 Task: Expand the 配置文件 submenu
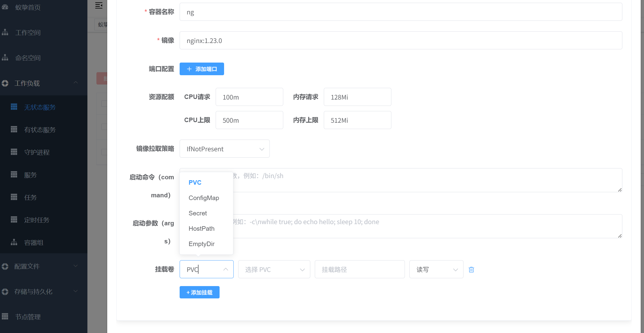point(76,266)
